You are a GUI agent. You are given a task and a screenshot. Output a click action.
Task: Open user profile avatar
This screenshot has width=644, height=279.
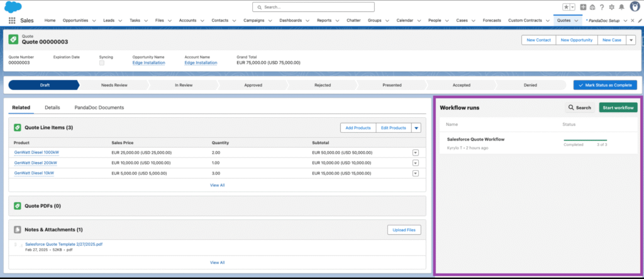(x=635, y=6)
